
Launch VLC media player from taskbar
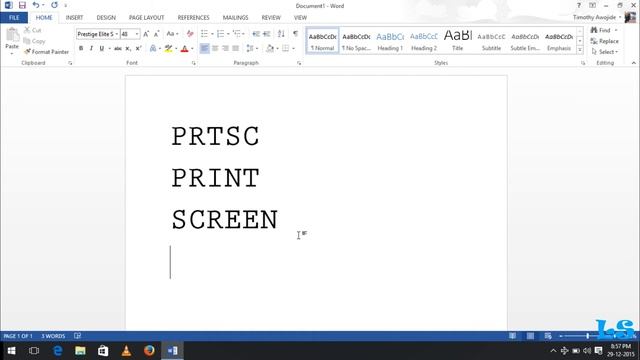[127, 351]
